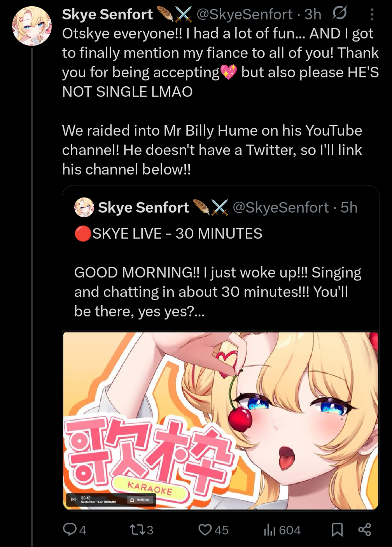Retweet using the icon with 3 reposts
The image size is (392, 547).
point(141,530)
